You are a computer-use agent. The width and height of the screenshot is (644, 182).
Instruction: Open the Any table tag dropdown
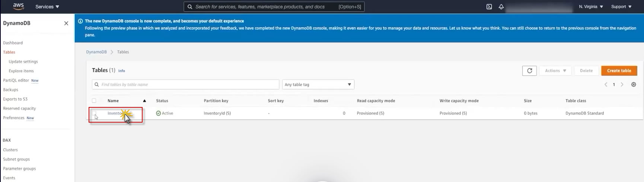point(318,85)
